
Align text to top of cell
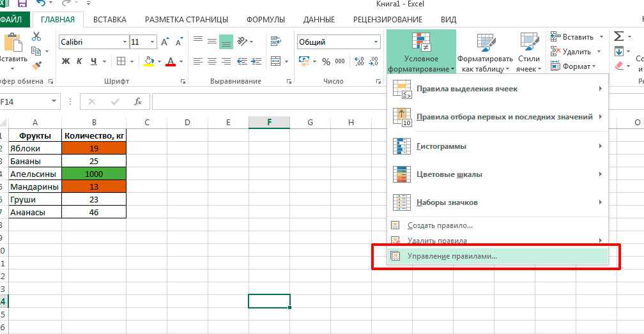198,40
